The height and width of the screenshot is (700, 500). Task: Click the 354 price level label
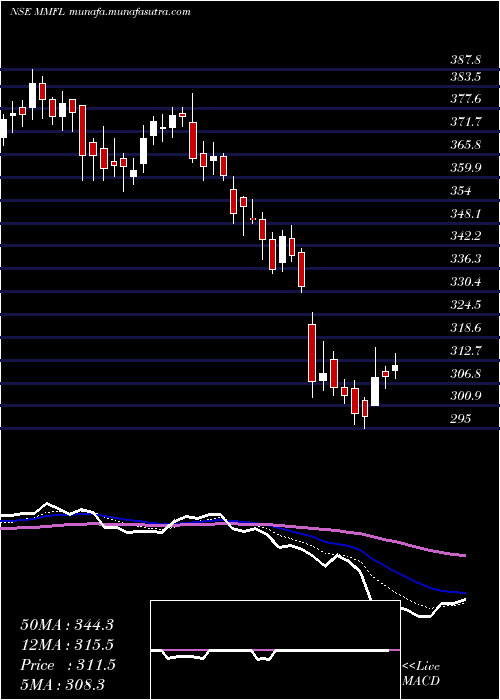point(460,191)
